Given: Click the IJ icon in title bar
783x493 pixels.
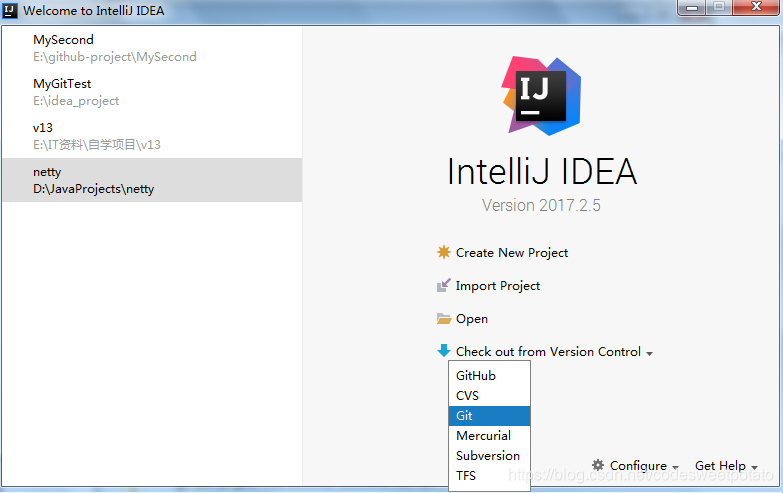Looking at the screenshot, I should click(x=9, y=10).
